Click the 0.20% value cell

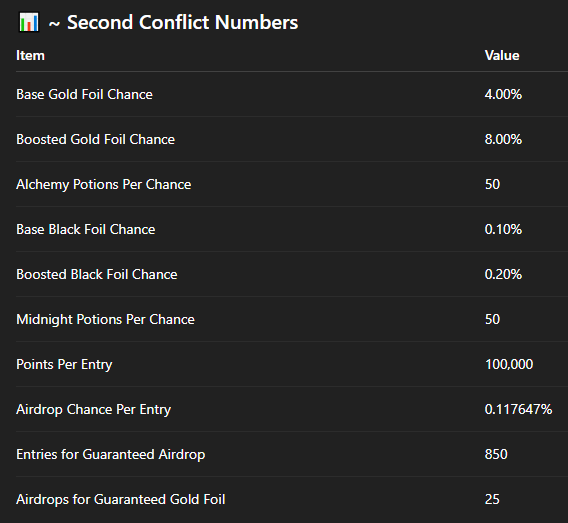pyautogui.click(x=503, y=274)
